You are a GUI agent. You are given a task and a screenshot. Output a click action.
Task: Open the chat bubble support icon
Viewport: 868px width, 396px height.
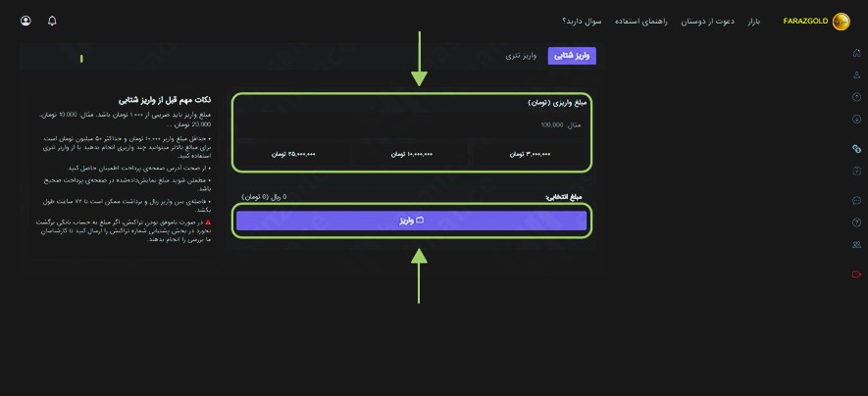856,200
